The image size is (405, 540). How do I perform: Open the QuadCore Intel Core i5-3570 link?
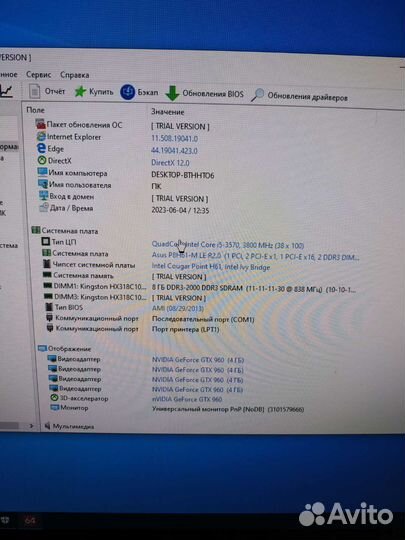(x=228, y=245)
